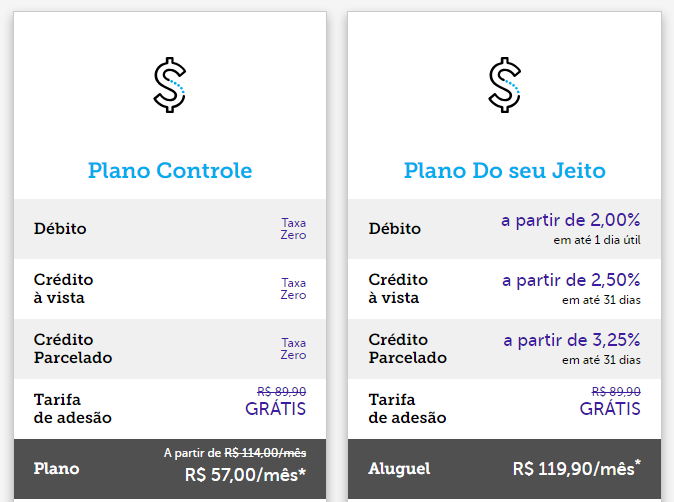Click the dollar icon above Plano Do seu Jeito
674x502 pixels.
(x=504, y=85)
